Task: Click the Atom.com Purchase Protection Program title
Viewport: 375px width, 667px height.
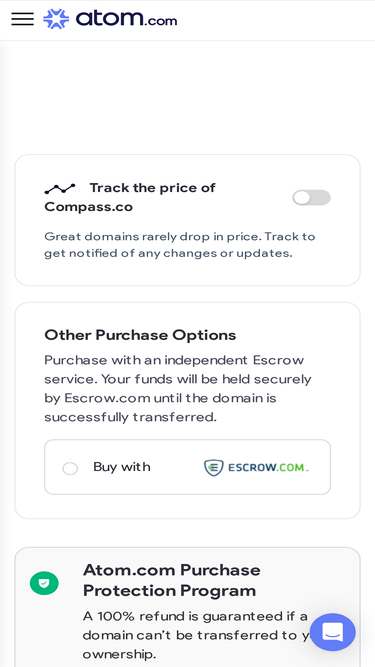Action: click(172, 580)
